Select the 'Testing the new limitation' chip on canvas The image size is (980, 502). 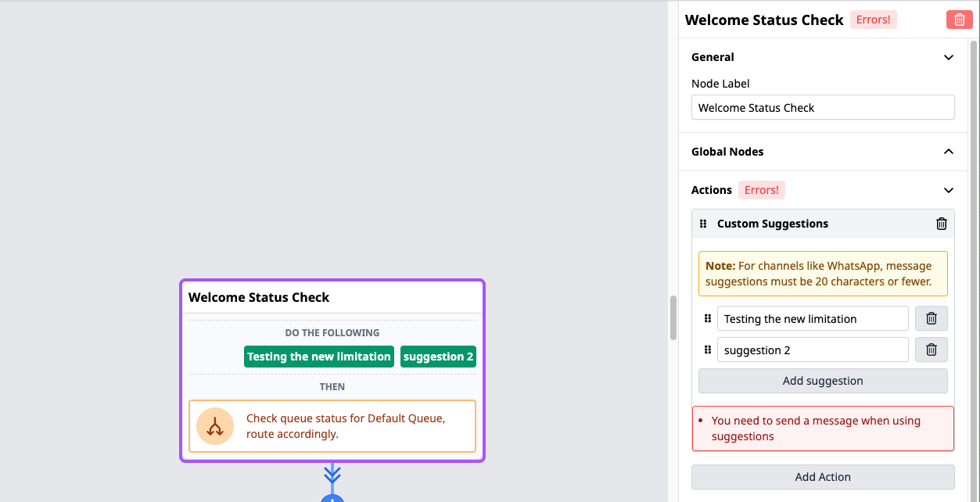tap(319, 357)
